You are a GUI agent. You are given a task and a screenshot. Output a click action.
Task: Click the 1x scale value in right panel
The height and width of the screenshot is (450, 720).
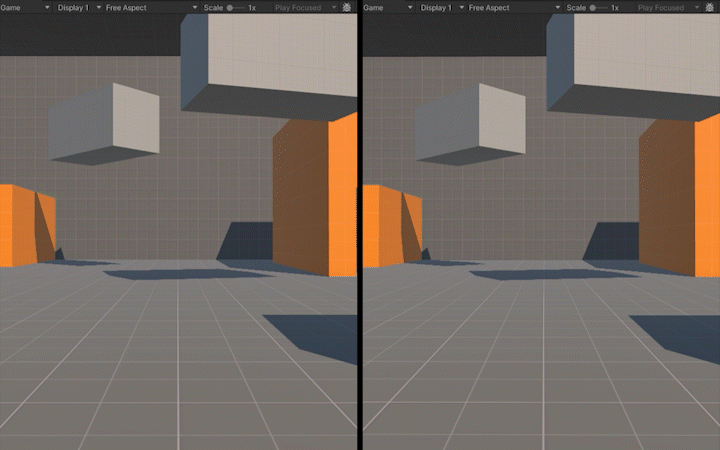point(614,8)
